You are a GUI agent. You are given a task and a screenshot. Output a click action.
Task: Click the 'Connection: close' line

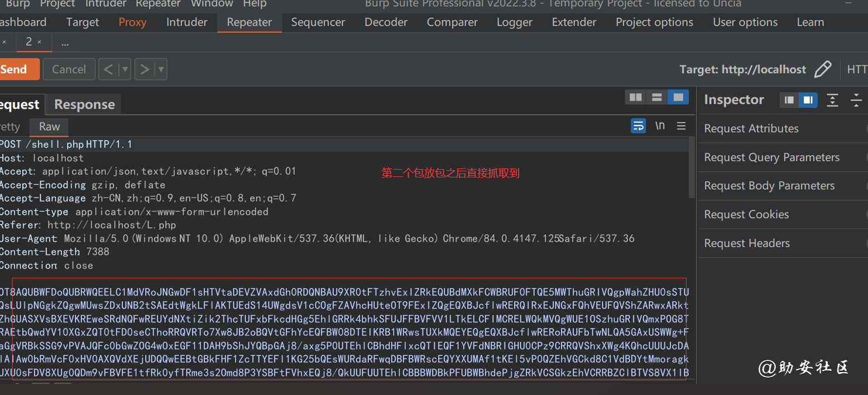click(x=46, y=265)
